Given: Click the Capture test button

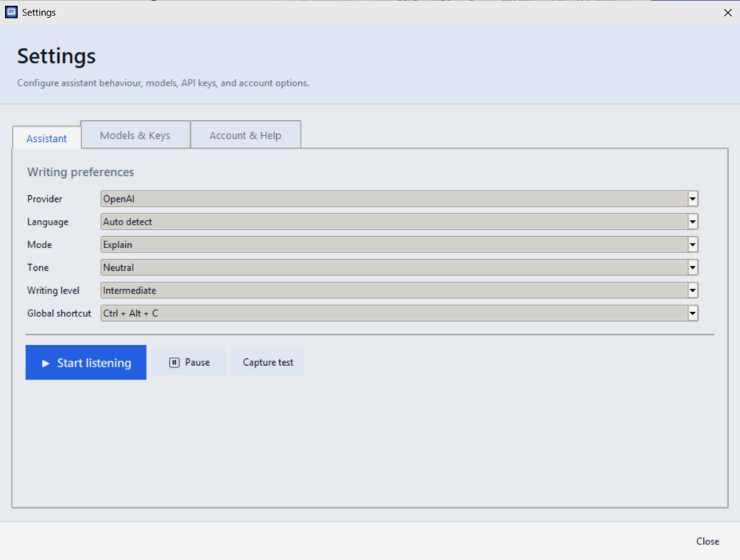Looking at the screenshot, I should tap(268, 362).
